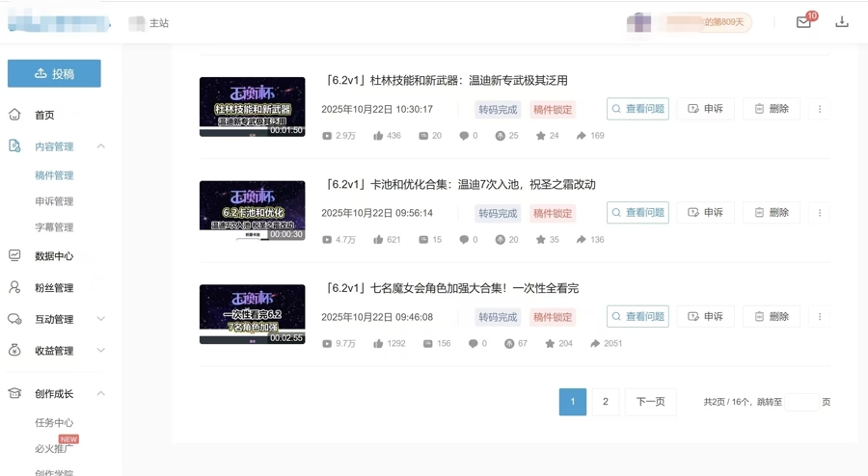The width and height of the screenshot is (868, 476).
Task: Open 数据中心 in the sidebar
Action: (x=53, y=256)
